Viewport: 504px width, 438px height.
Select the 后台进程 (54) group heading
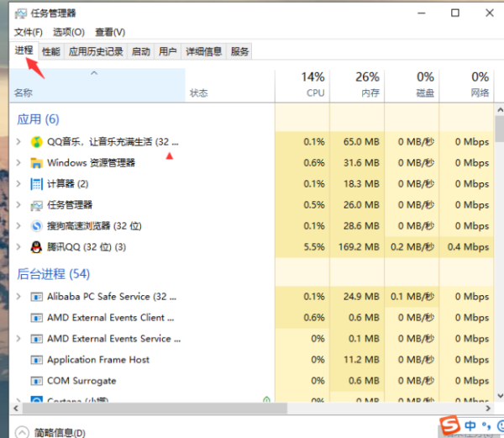pos(54,274)
